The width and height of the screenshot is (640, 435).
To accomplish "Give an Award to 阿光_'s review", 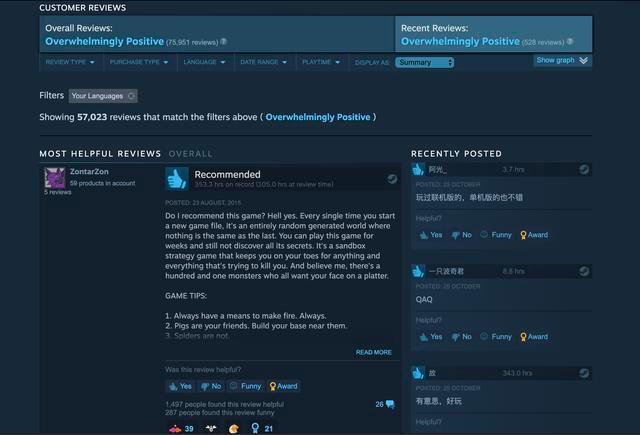I will coord(533,235).
